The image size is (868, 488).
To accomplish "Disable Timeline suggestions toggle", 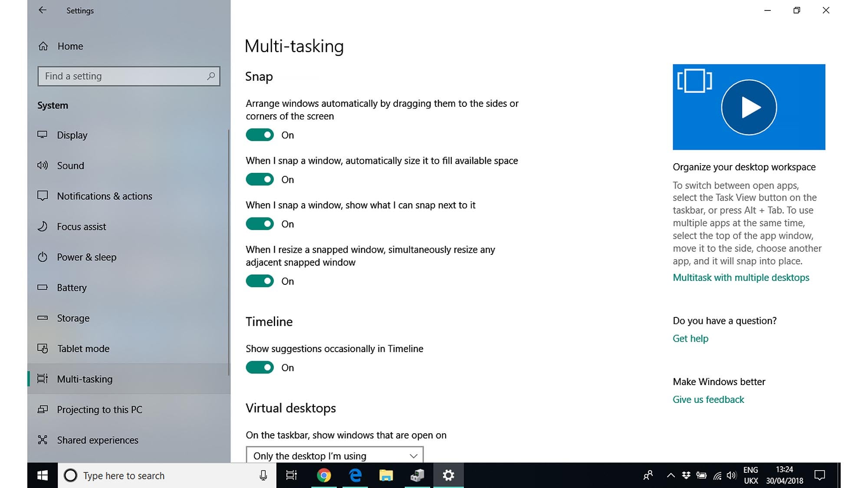I will point(260,367).
